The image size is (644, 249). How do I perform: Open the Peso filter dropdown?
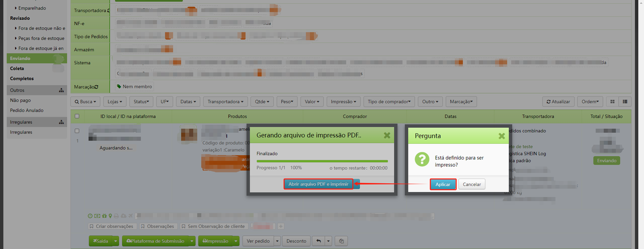pos(287,101)
